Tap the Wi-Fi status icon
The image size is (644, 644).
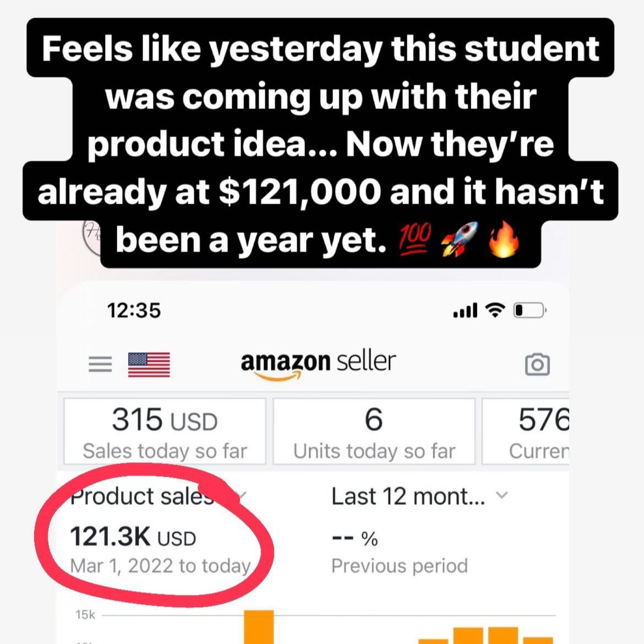click(495, 310)
